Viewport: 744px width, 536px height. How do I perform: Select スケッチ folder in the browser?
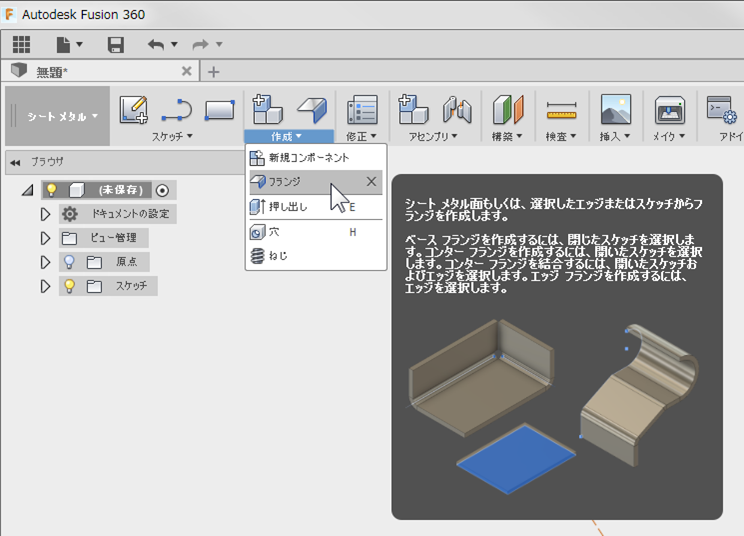point(131,286)
